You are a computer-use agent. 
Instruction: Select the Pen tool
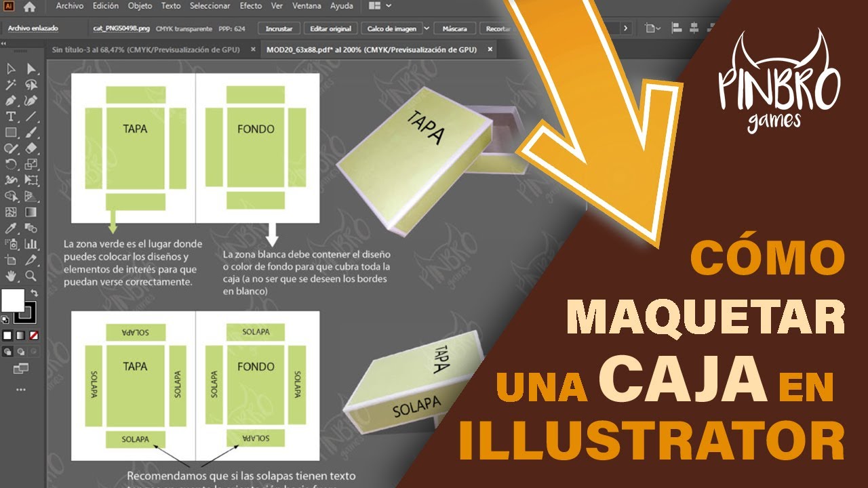pyautogui.click(x=11, y=100)
